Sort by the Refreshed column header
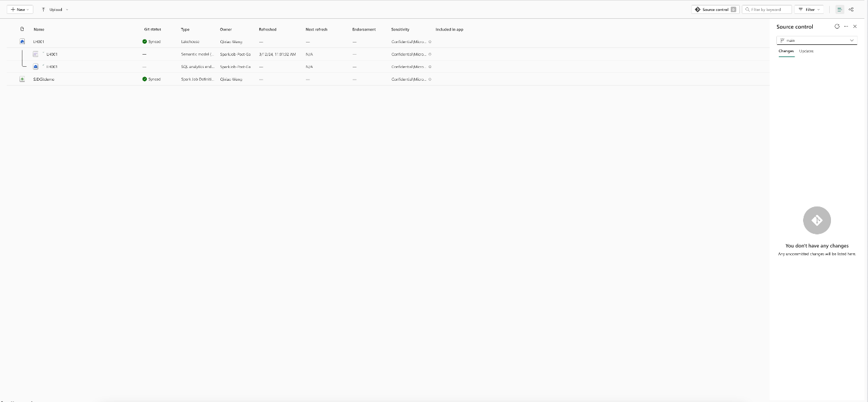Image resolution: width=868 pixels, height=402 pixels. 268,29
